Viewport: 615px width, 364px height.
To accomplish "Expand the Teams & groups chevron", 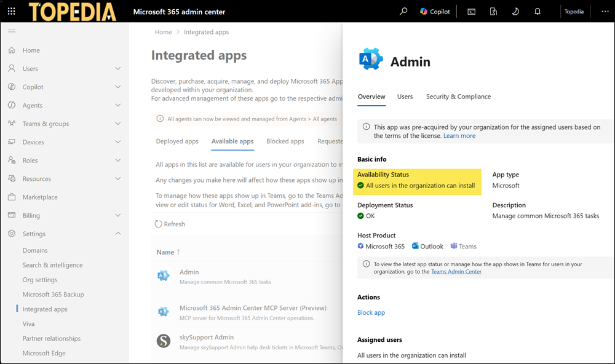I will coord(117,124).
